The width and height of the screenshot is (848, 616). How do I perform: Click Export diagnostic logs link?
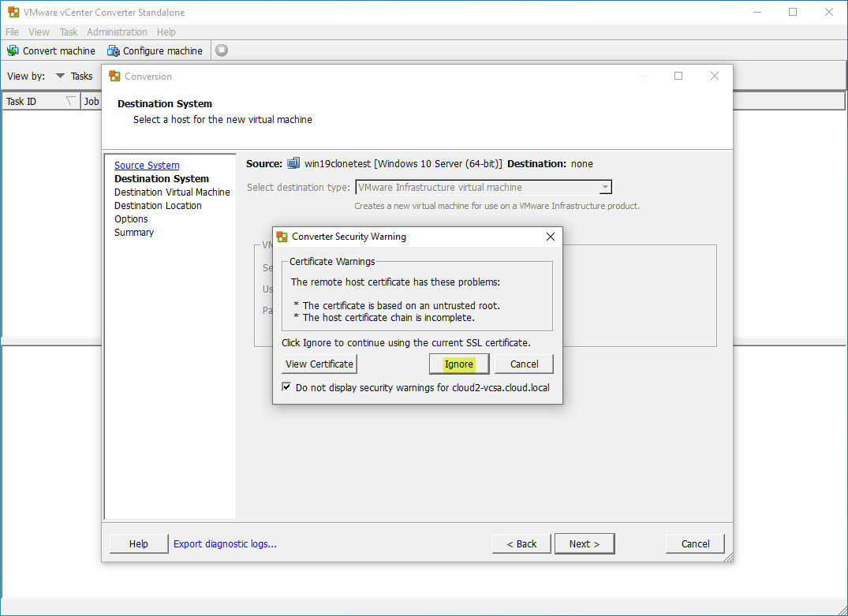pos(225,544)
